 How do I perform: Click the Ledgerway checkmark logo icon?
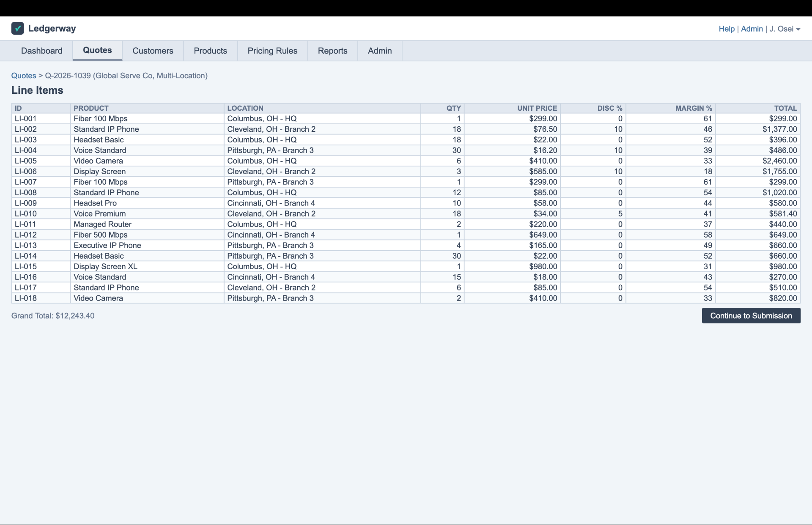coord(17,28)
